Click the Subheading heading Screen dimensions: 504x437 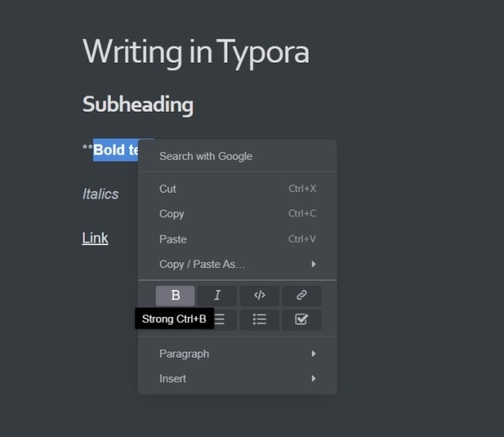pos(138,105)
